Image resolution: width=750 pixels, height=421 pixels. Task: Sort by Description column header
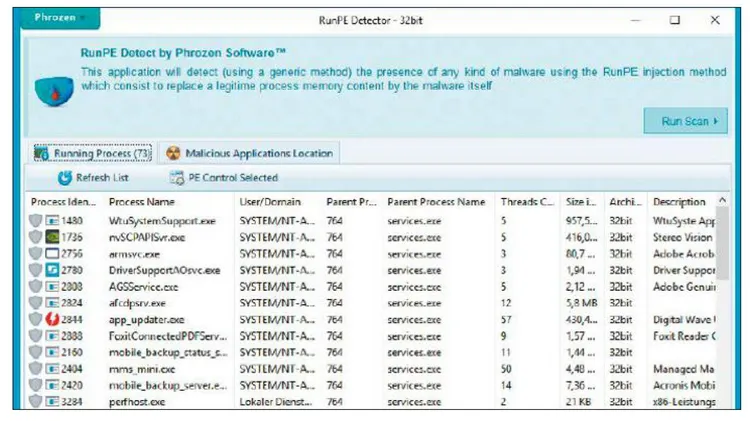click(x=679, y=202)
